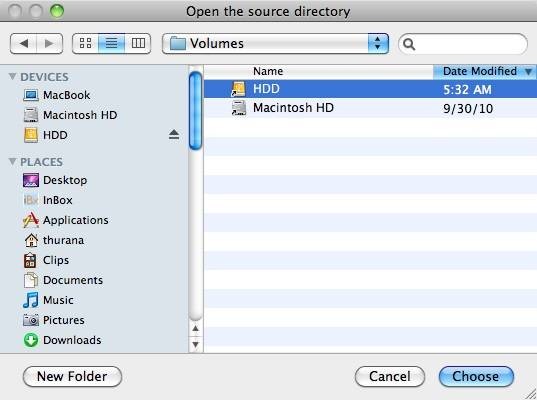
Task: Click the New Folder button
Action: pos(72,377)
